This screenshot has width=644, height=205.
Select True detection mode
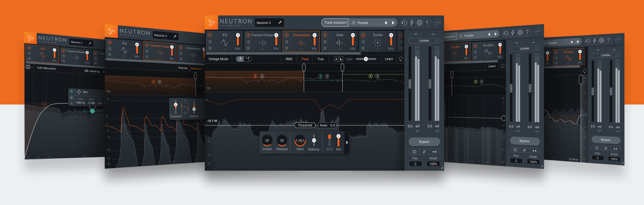[320, 59]
